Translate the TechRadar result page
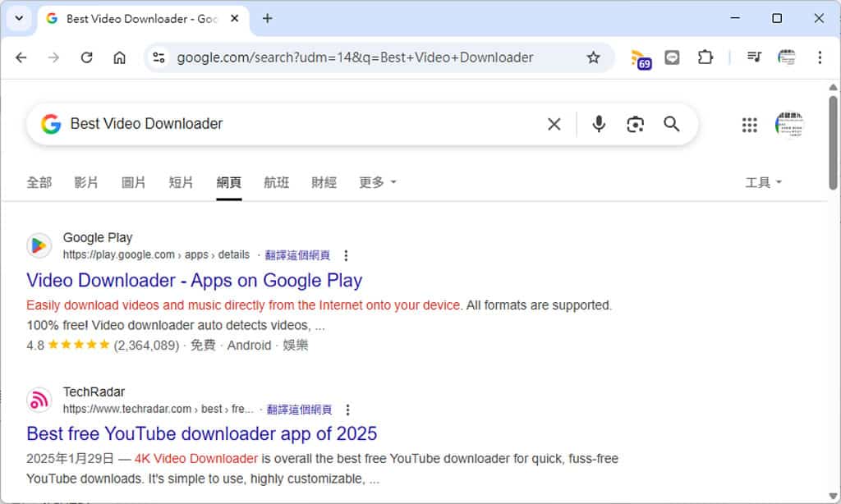The height and width of the screenshot is (504, 841). tap(299, 410)
